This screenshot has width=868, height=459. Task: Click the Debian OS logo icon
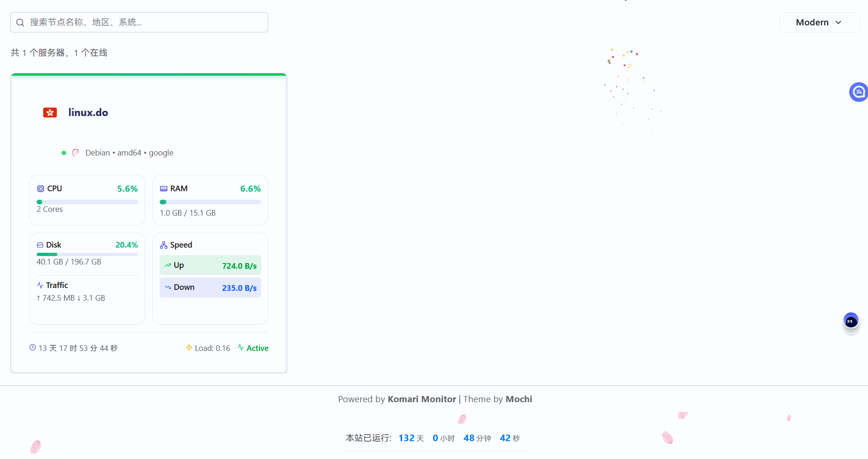(76, 153)
